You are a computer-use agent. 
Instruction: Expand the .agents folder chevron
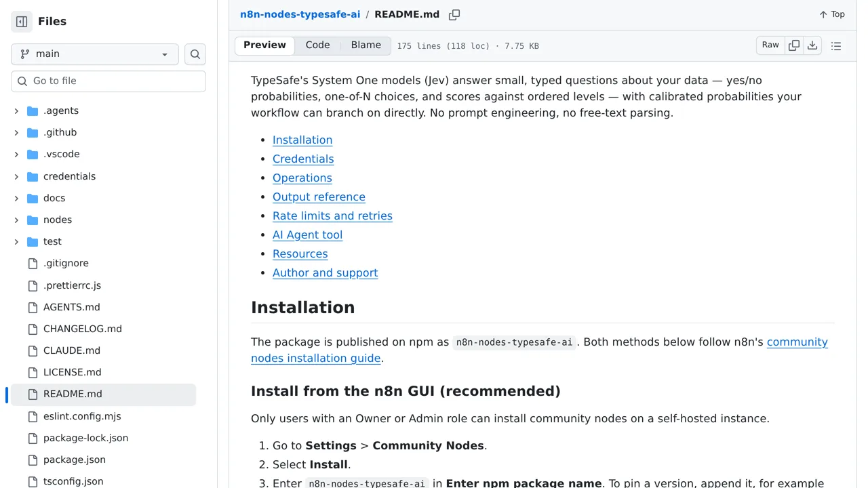pyautogui.click(x=16, y=110)
